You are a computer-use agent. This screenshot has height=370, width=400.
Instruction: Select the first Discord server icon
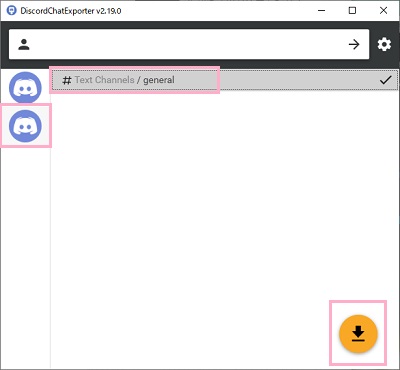click(x=25, y=88)
